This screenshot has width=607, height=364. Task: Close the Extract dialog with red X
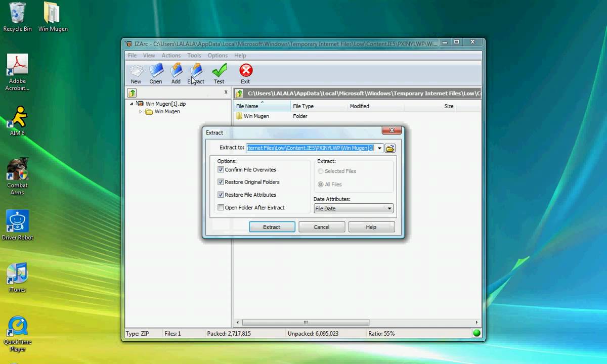click(x=392, y=130)
